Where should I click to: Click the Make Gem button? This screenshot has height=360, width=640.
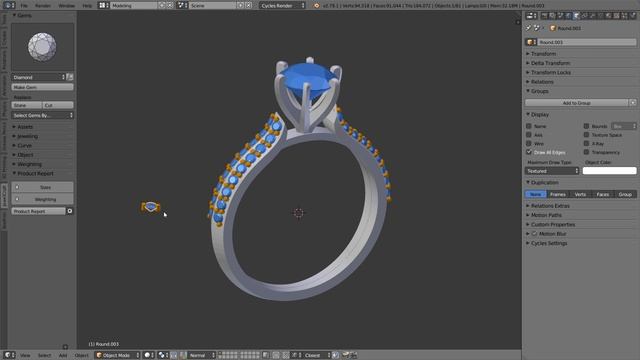click(x=42, y=87)
